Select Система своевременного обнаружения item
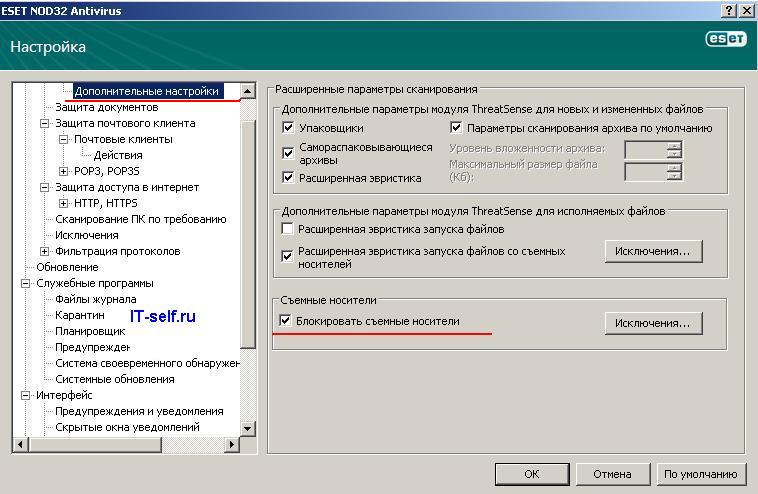Image resolution: width=758 pixels, height=494 pixels. click(x=147, y=363)
